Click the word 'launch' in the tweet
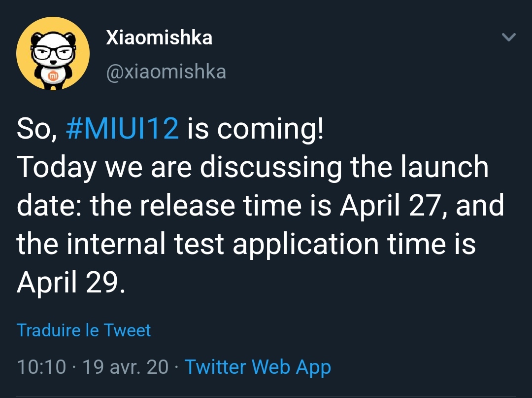Viewport: 532px width, 398px height. 444,166
